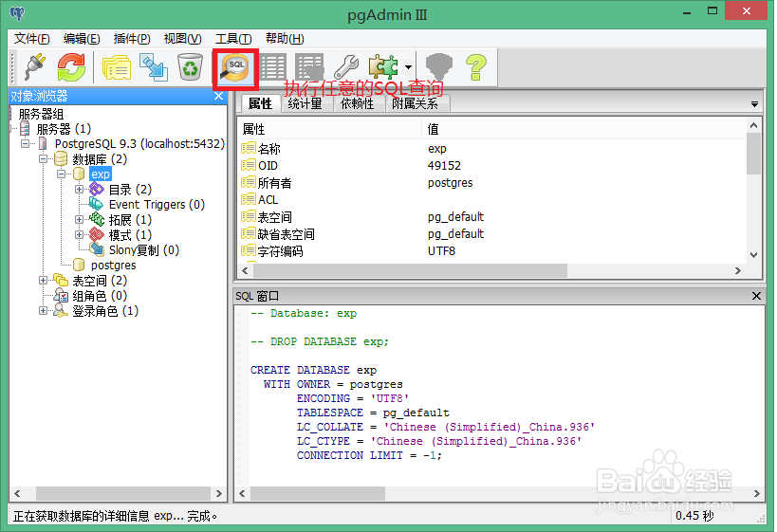Open the SQL query tool icon
Viewport: 777px width, 532px height.
click(x=235, y=68)
